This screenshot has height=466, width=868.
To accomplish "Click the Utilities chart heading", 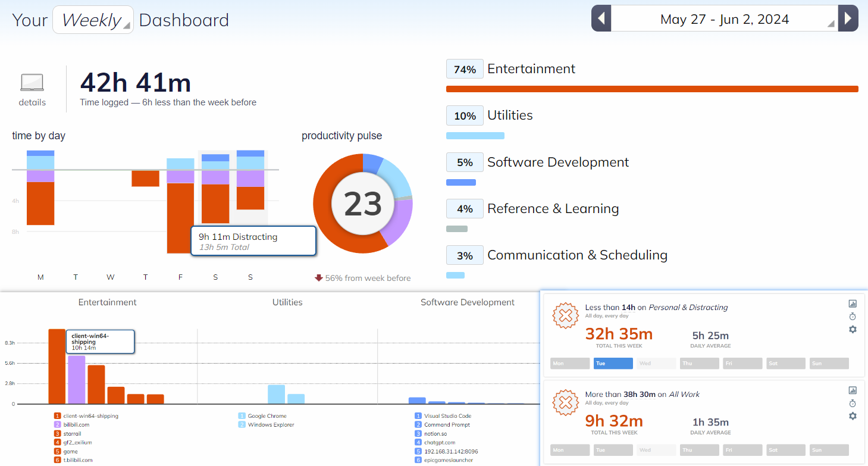I will click(287, 302).
